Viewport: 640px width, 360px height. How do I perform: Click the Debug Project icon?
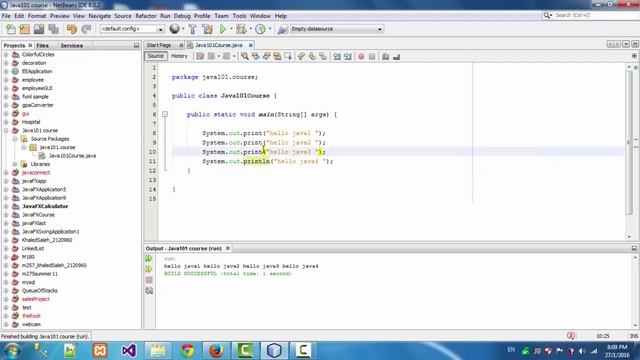coord(241,29)
